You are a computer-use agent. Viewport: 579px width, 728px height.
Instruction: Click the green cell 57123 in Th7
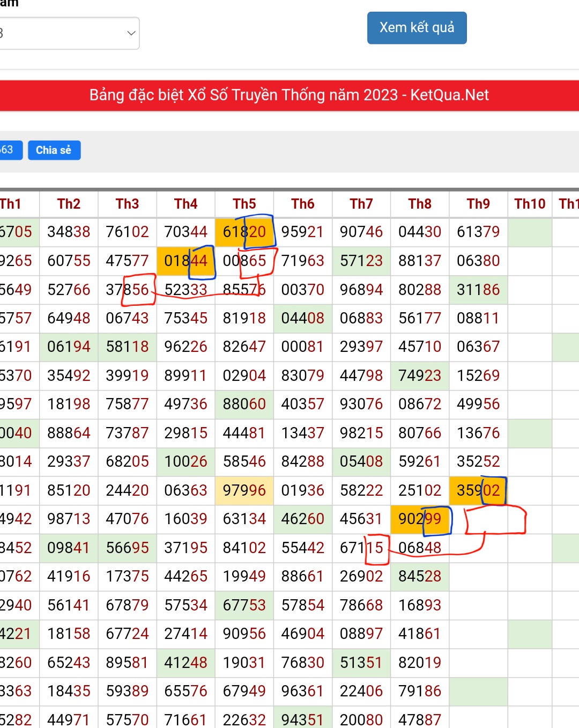point(361,261)
